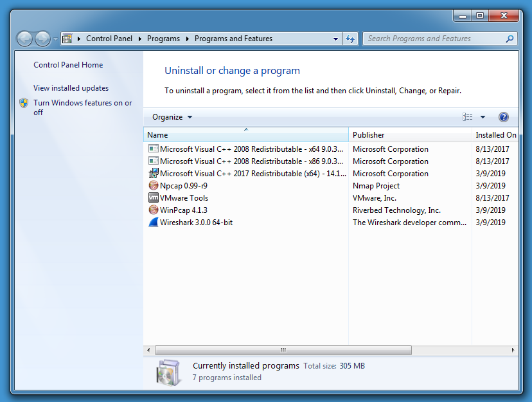Click the Visual C++ 2017 Redistributable icon
The image size is (532, 402).
point(153,174)
